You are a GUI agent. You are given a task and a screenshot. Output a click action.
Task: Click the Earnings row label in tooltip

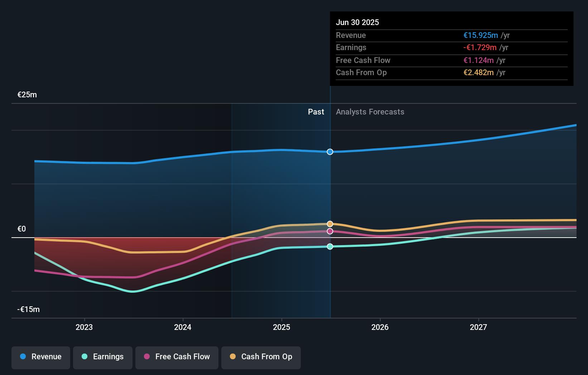pyautogui.click(x=351, y=48)
